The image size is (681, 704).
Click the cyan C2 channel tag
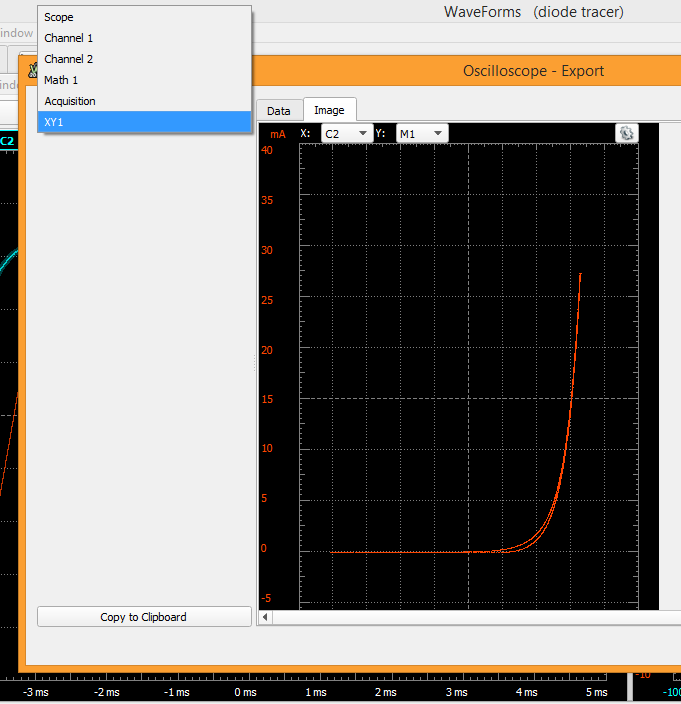pos(8,141)
